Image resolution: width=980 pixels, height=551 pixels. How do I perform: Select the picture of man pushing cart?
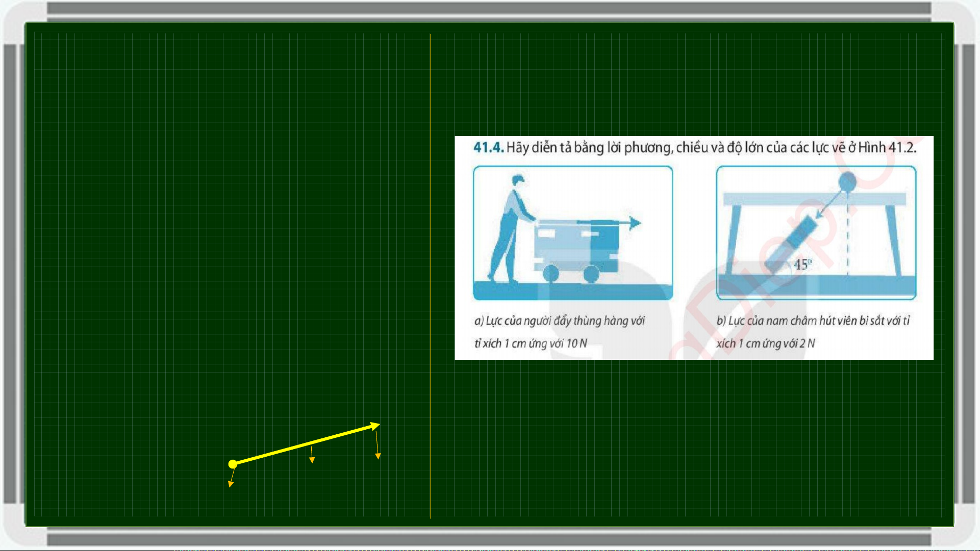[573, 233]
